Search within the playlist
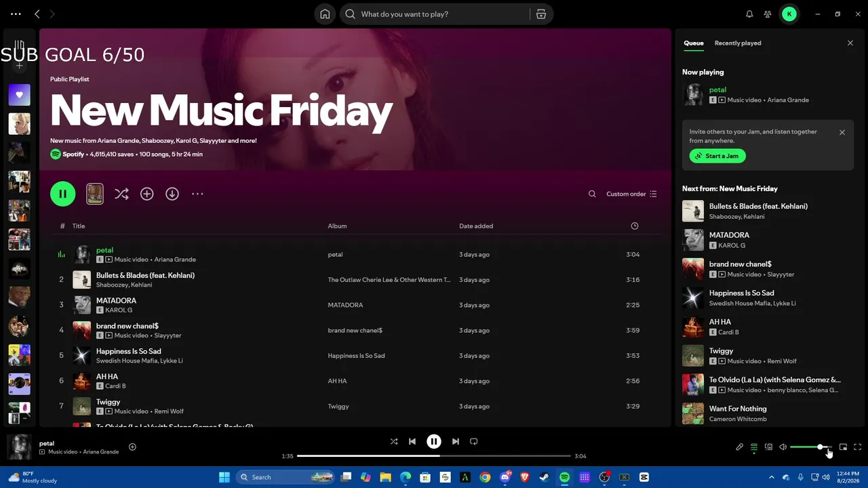This screenshot has width=868, height=488. (592, 194)
